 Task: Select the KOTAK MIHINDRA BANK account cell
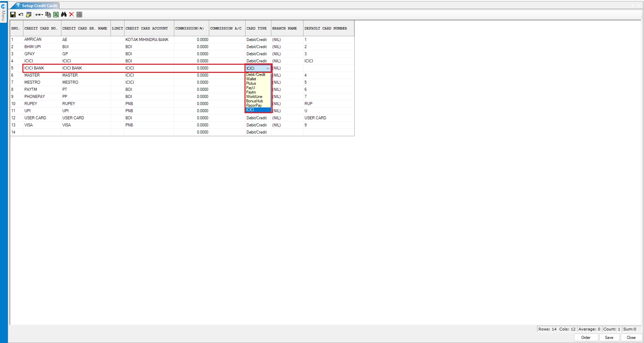[147, 40]
